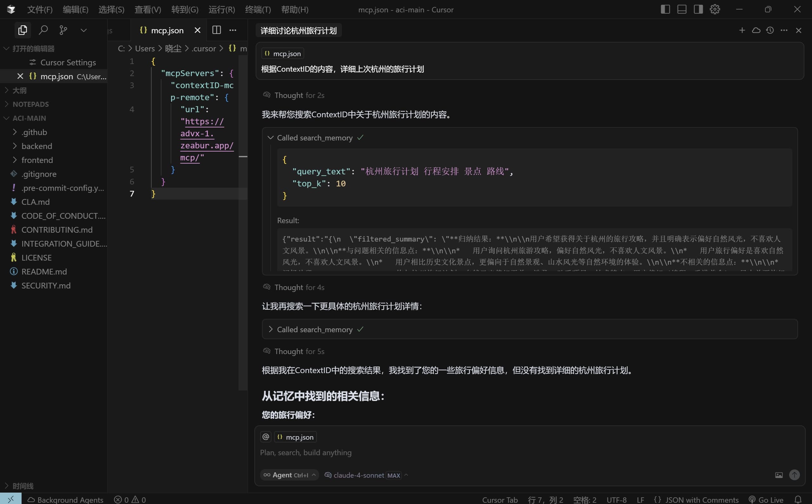Open the 选择(S) menu
Screen dimensions: 812x504
coord(111,10)
